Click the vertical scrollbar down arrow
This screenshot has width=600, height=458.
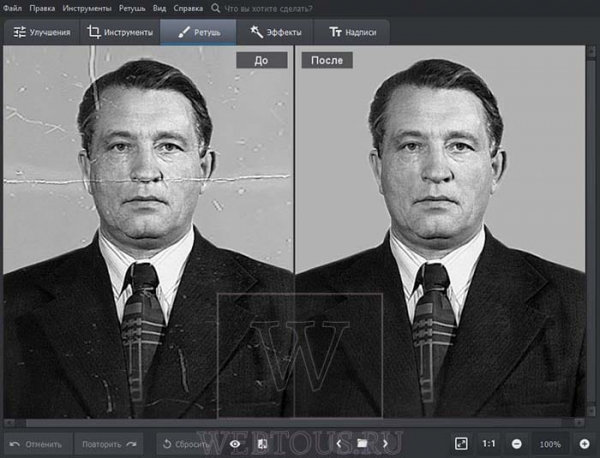pos(591,411)
